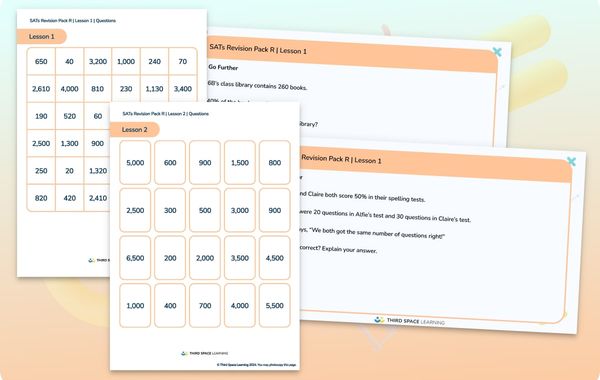Image resolution: width=600 pixels, height=380 pixels.
Task: Click the 400 card
Action: 170,305
